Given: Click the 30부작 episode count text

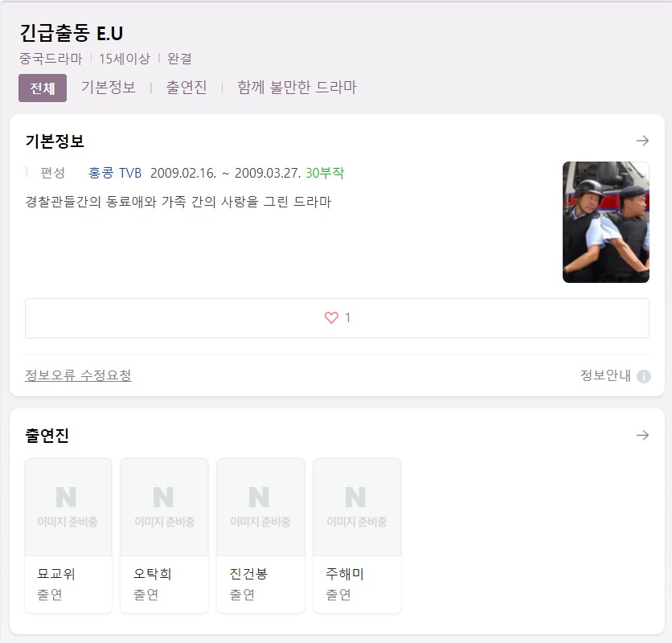Looking at the screenshot, I should click(325, 173).
